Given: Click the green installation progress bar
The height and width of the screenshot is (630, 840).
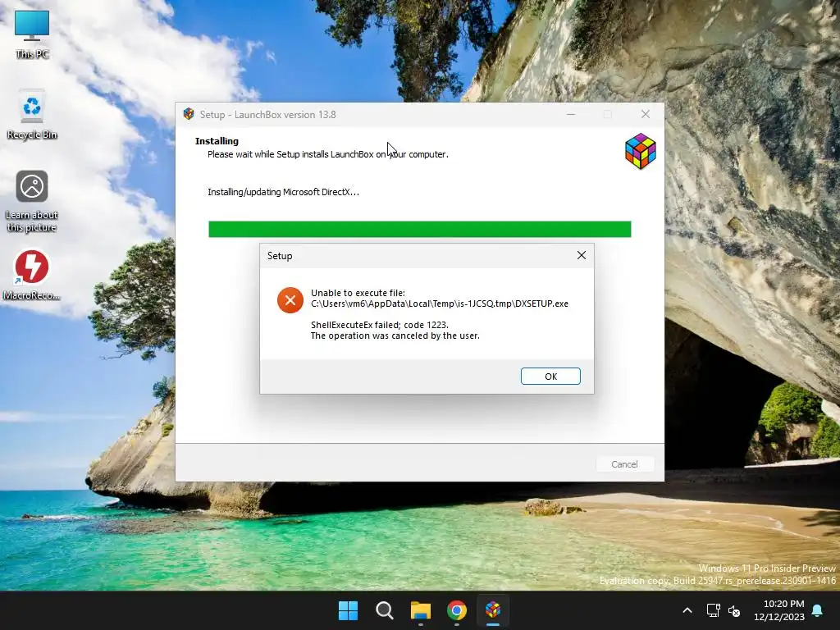Looking at the screenshot, I should [x=419, y=229].
